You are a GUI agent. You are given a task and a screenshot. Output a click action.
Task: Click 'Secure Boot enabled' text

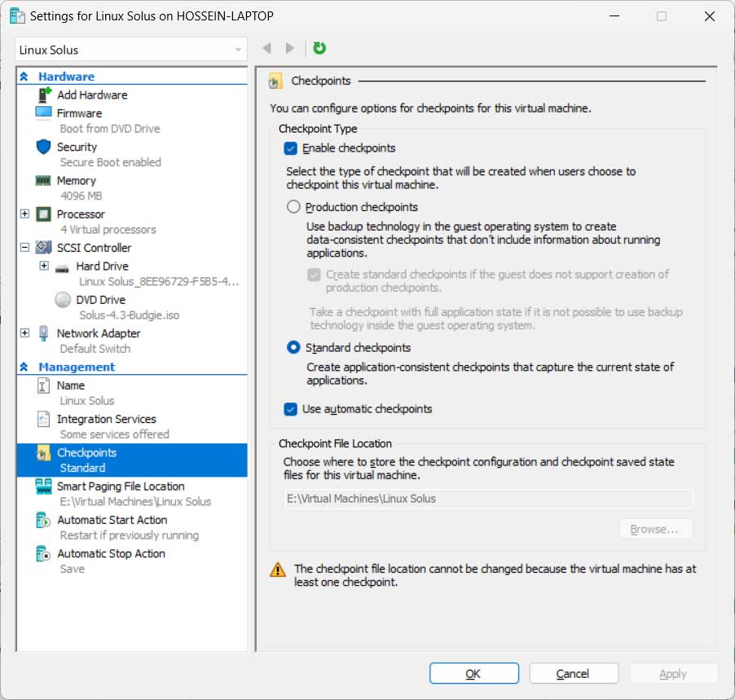111,162
